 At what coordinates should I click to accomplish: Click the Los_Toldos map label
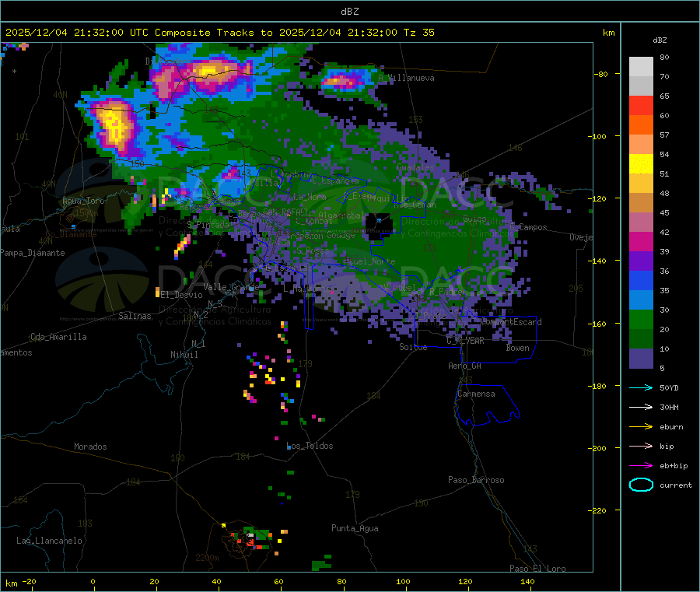pyautogui.click(x=310, y=446)
